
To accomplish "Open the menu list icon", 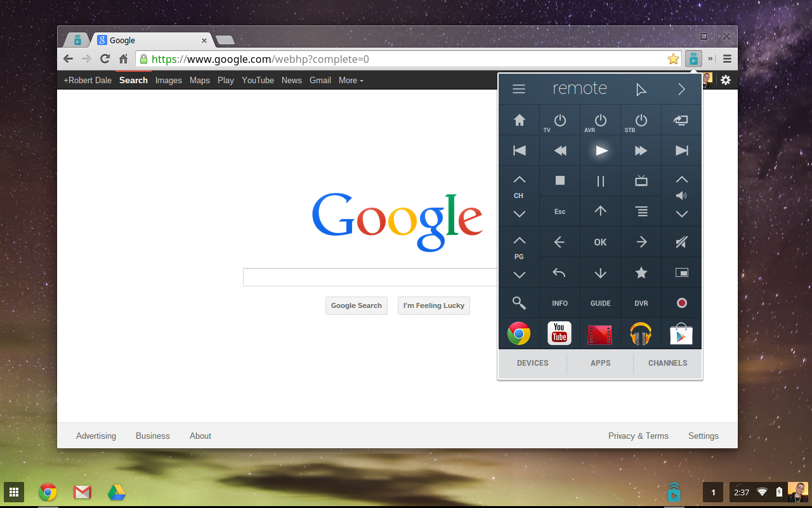I will [x=641, y=211].
